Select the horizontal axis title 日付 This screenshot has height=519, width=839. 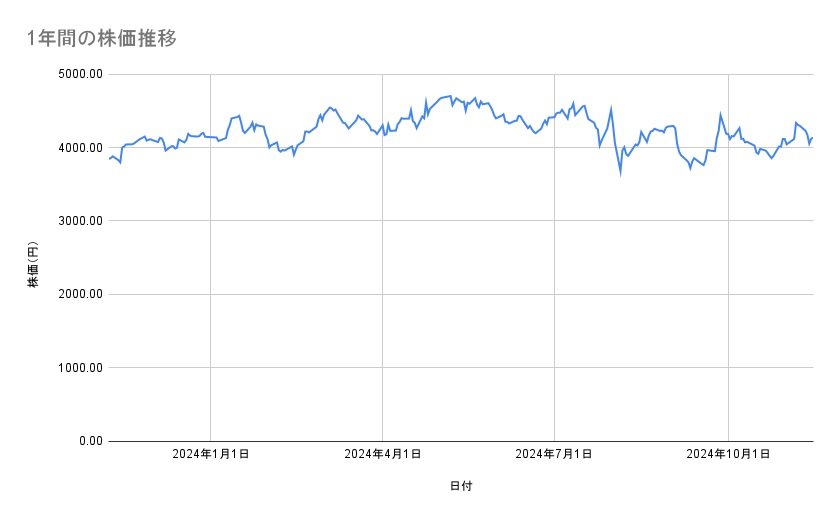point(460,486)
